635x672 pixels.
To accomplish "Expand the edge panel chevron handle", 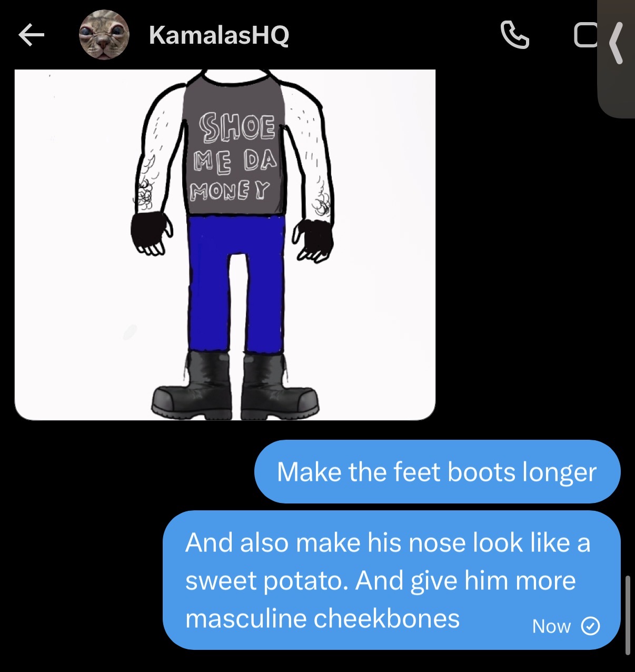I will point(617,43).
